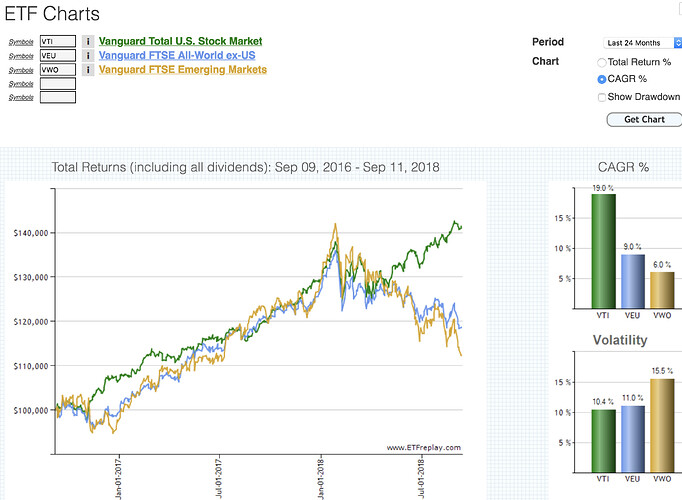682x500 pixels.
Task: Focus the symbol input containing VWO
Action: tap(58, 70)
